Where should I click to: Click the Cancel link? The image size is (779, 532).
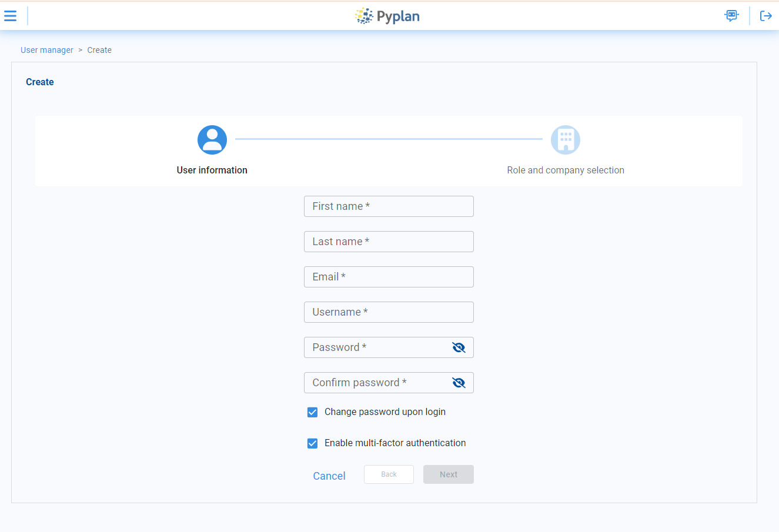click(329, 476)
